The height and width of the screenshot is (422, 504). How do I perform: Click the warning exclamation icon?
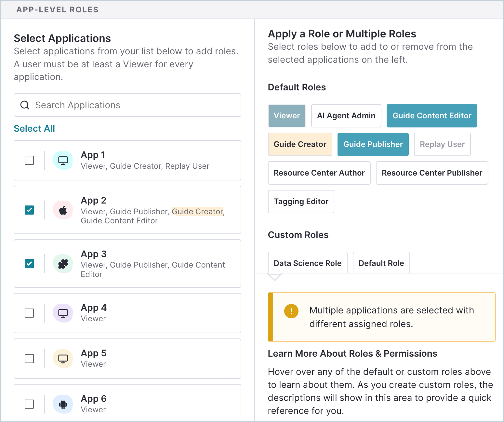(x=291, y=311)
